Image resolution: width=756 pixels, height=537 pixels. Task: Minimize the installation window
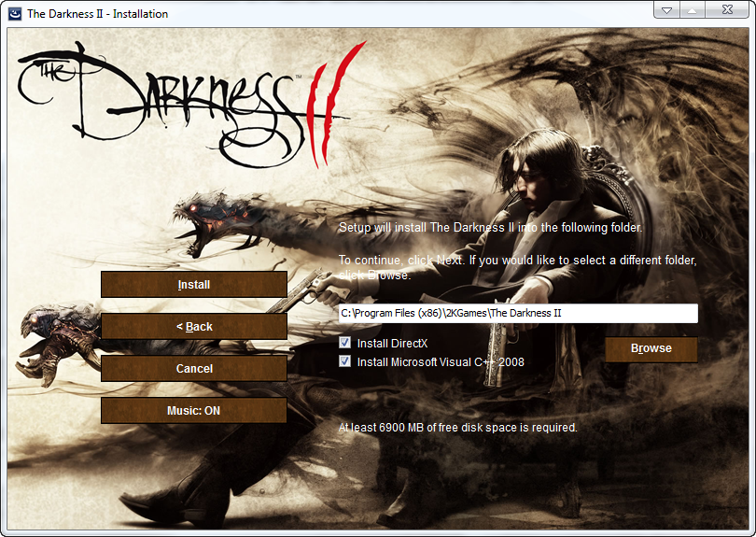click(666, 9)
